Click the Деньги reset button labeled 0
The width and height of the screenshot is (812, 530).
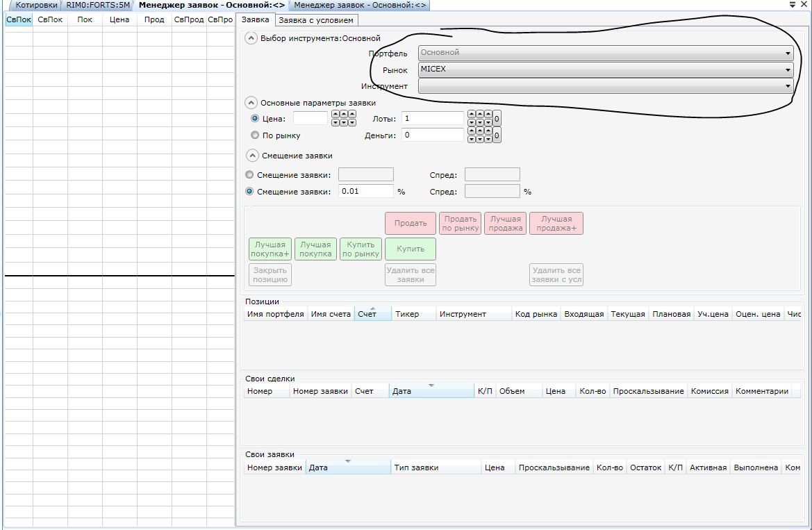[497, 135]
